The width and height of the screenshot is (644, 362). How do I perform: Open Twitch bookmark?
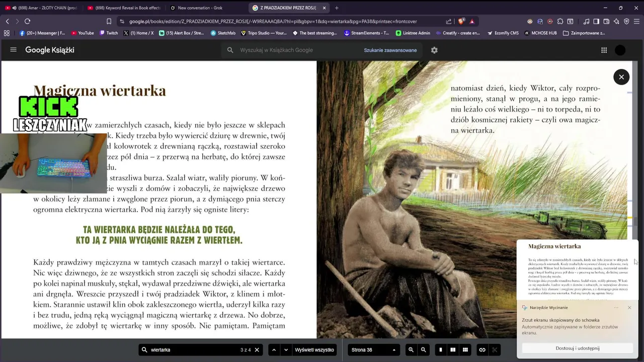pyautogui.click(x=109, y=33)
